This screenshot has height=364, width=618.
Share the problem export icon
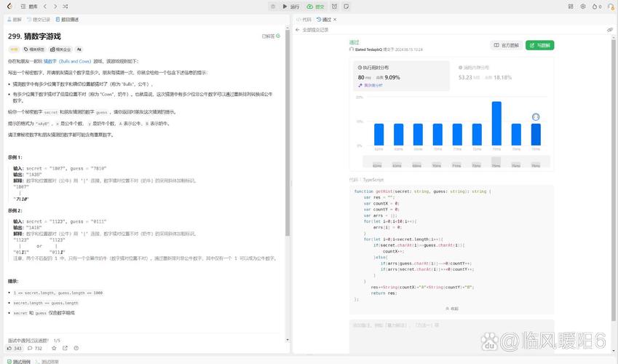click(65, 348)
